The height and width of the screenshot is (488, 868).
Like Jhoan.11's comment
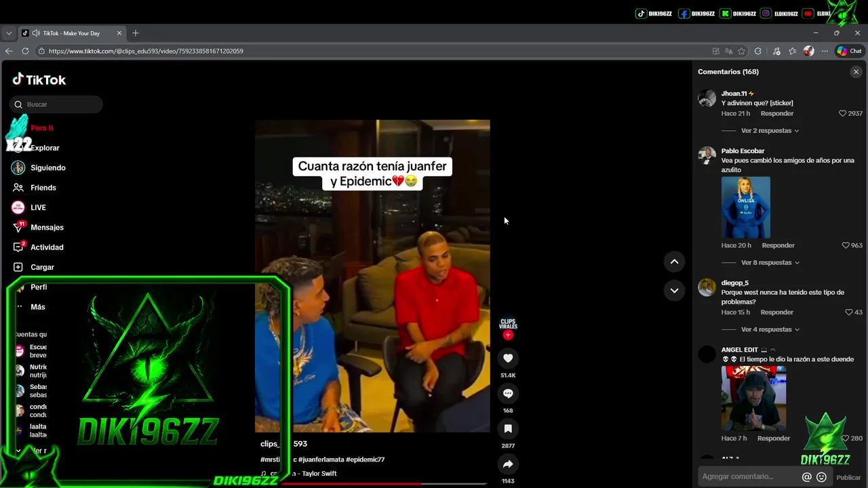[x=843, y=114]
